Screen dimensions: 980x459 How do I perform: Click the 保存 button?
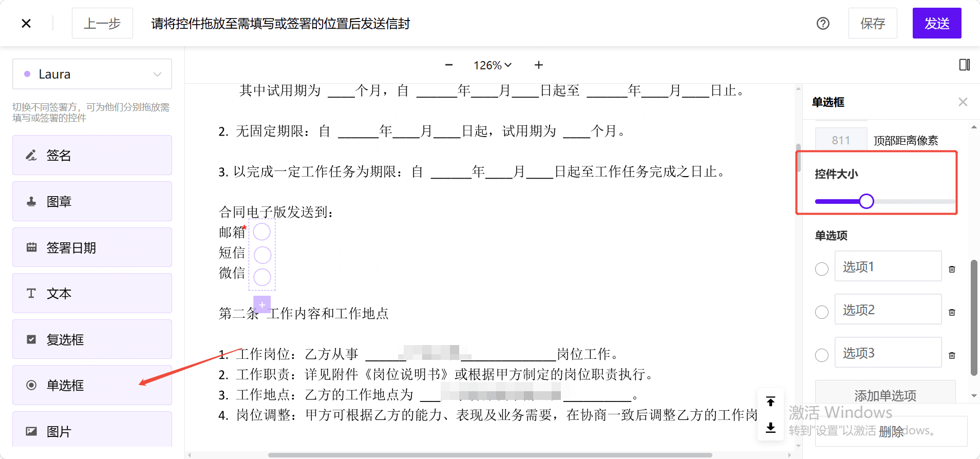pyautogui.click(x=873, y=23)
